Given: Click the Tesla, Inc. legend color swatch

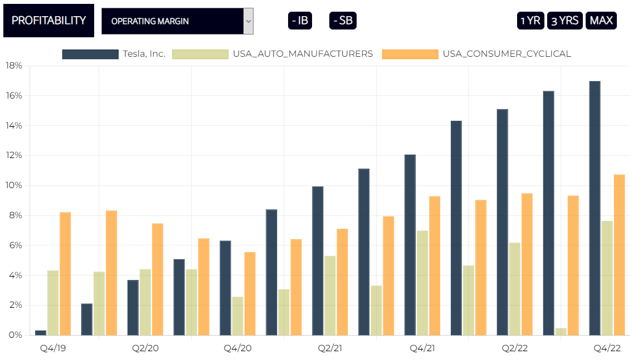Looking at the screenshot, I should [x=90, y=54].
